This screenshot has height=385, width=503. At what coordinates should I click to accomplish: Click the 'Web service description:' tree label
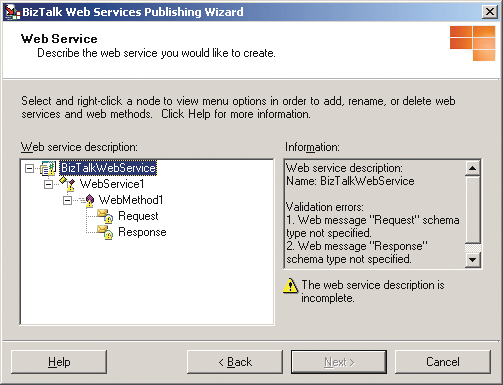pyautogui.click(x=79, y=147)
